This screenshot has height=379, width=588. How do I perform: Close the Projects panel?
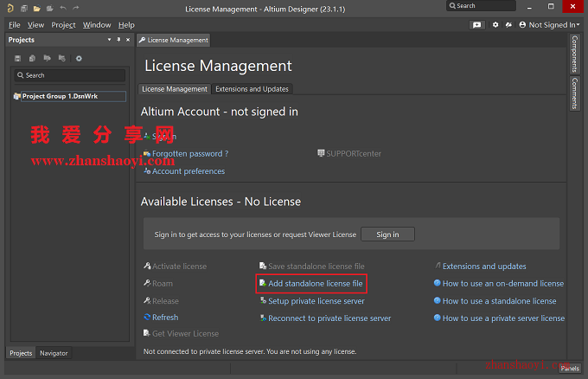pos(128,40)
